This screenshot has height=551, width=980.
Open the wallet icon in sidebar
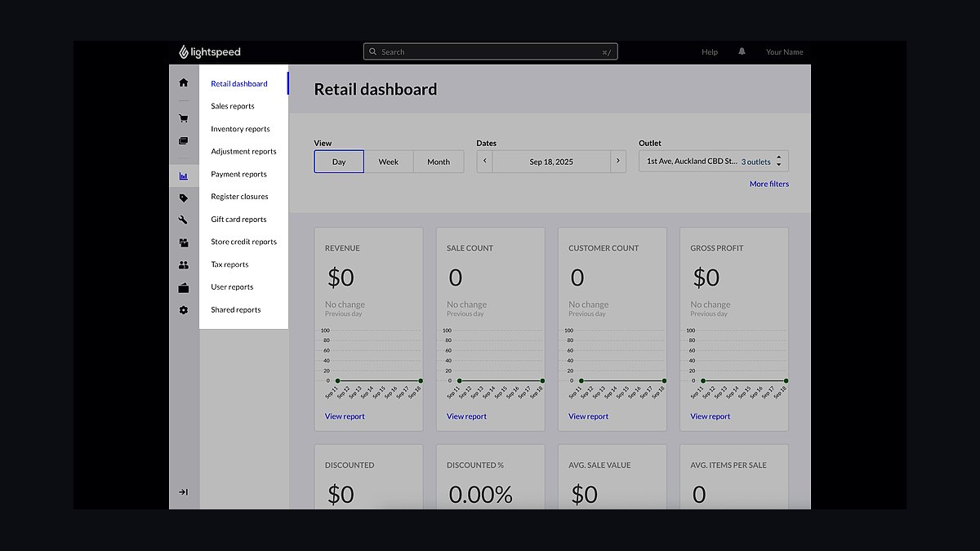coord(184,287)
